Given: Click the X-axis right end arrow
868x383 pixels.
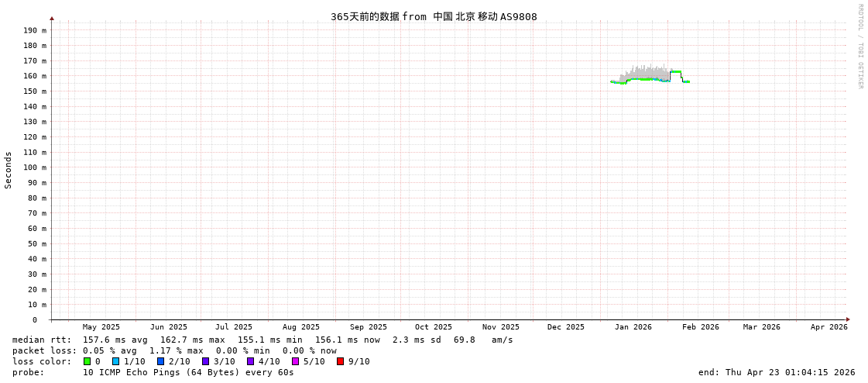Looking at the screenshot, I should pos(848,319).
